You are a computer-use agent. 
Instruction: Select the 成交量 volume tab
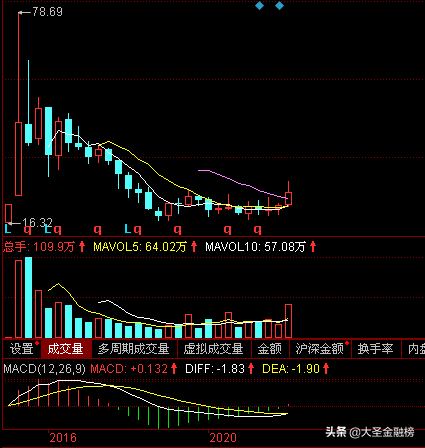point(66,349)
